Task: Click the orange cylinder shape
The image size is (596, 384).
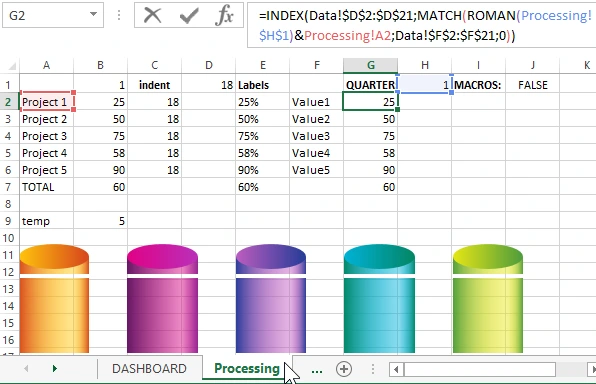Action: coord(54,299)
